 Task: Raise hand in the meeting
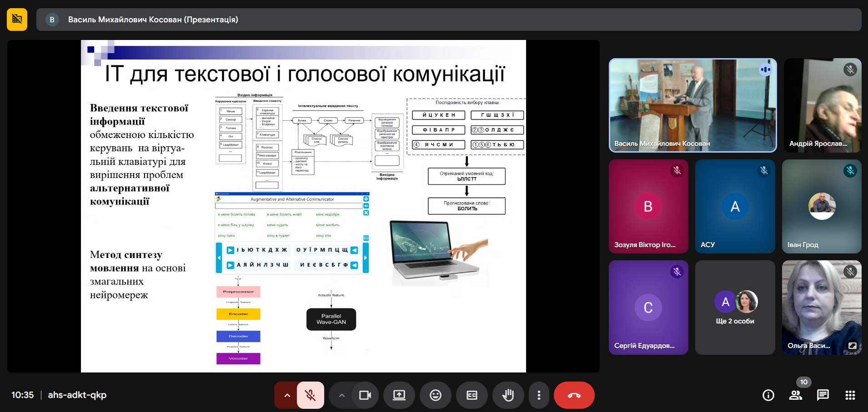[508, 395]
